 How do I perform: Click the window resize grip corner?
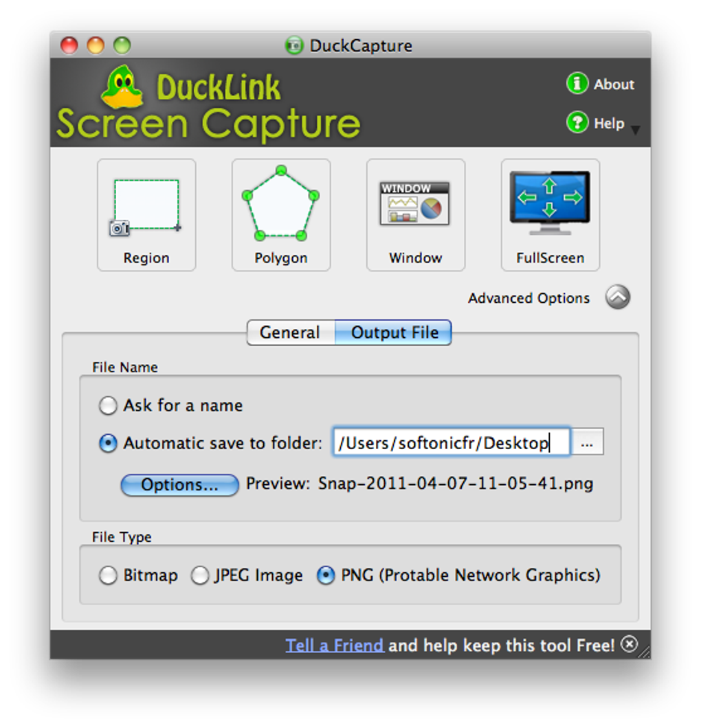point(645,652)
